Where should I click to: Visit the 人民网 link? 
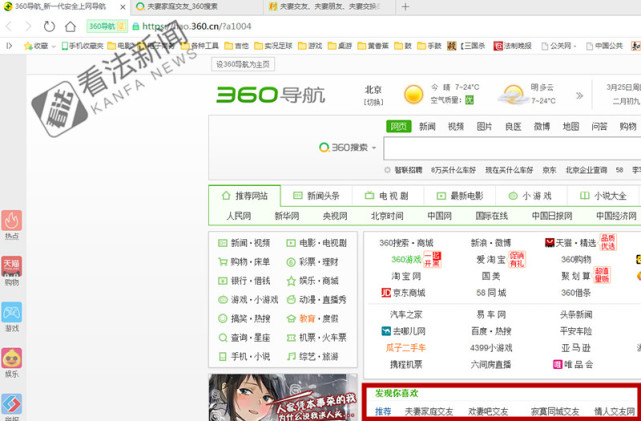click(x=239, y=216)
